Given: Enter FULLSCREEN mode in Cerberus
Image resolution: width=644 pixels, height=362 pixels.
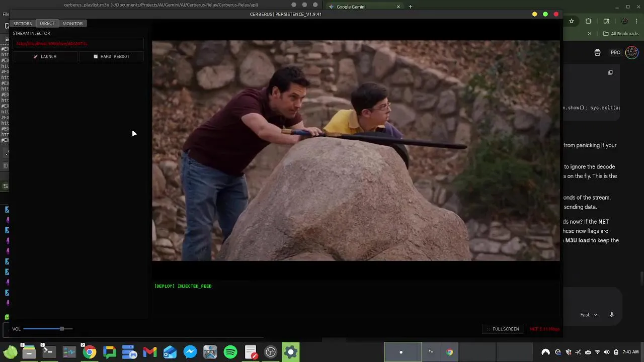Looking at the screenshot, I should click(503, 329).
